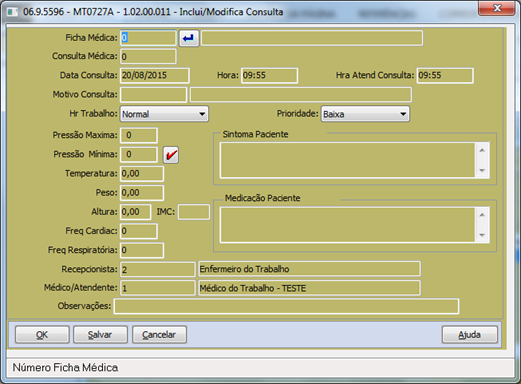Click the Peso field
This screenshot has height=384, width=521.
point(142,193)
